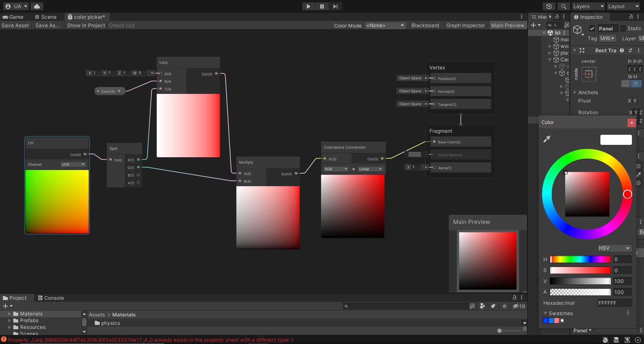Switch to the Console tab
Viewport: 644px width, 344px height.
[51, 298]
